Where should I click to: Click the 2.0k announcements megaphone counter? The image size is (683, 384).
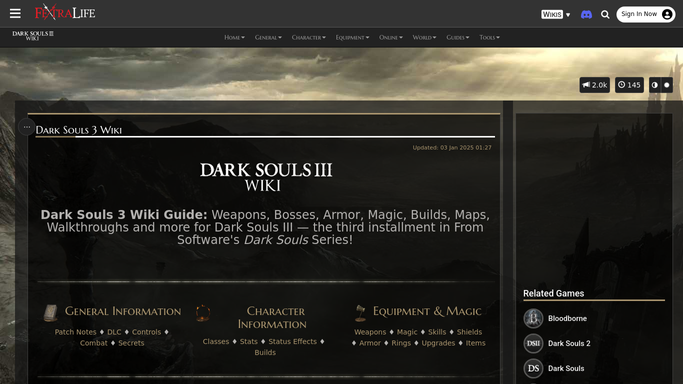tap(595, 85)
